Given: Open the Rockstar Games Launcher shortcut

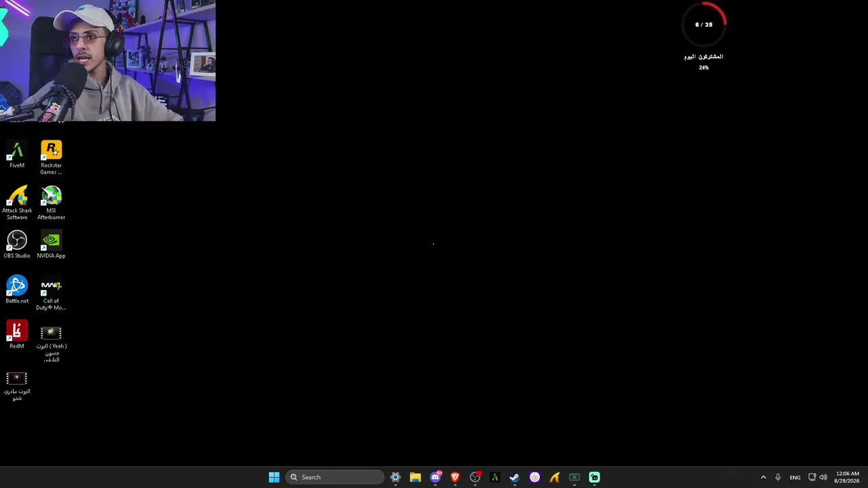Looking at the screenshot, I should click(51, 157).
